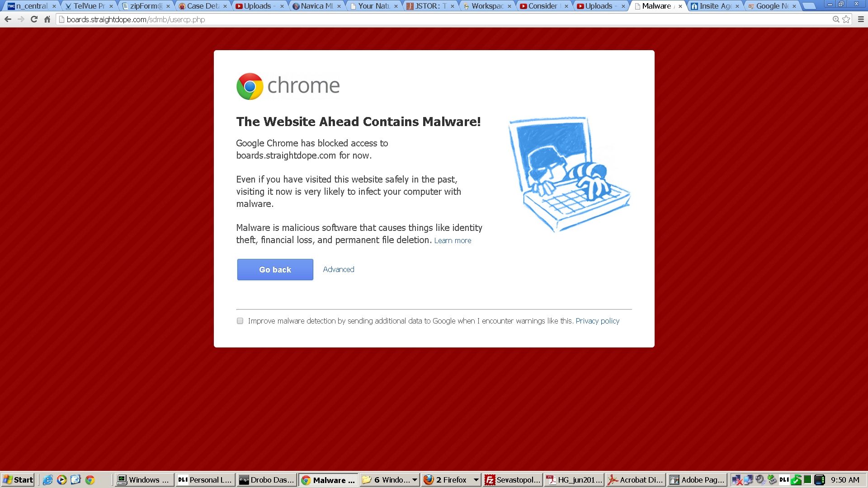This screenshot has width=868, height=488.
Task: Expand the 6 Windows taskbar group dropdown
Action: point(415,480)
